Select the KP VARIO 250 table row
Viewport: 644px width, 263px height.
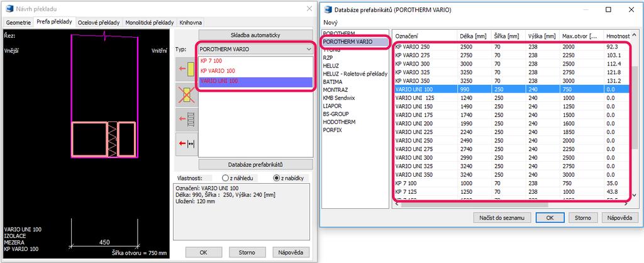512,47
